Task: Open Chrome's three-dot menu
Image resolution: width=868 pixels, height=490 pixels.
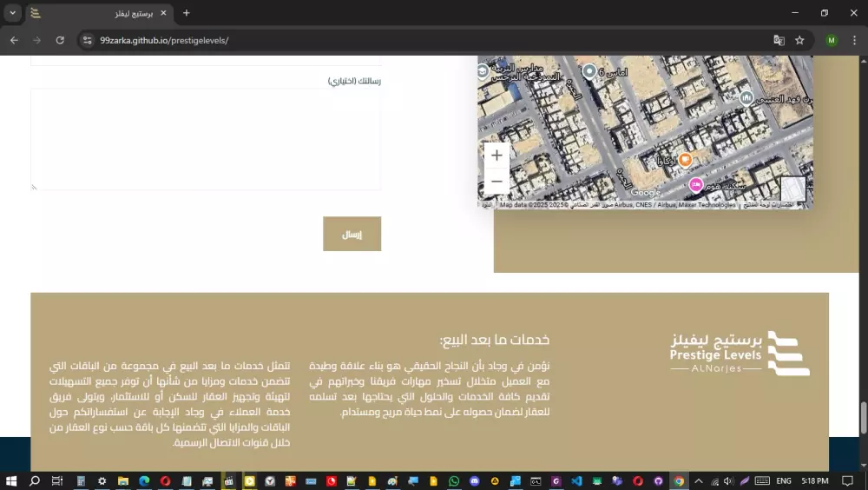Action: [x=854, y=41]
